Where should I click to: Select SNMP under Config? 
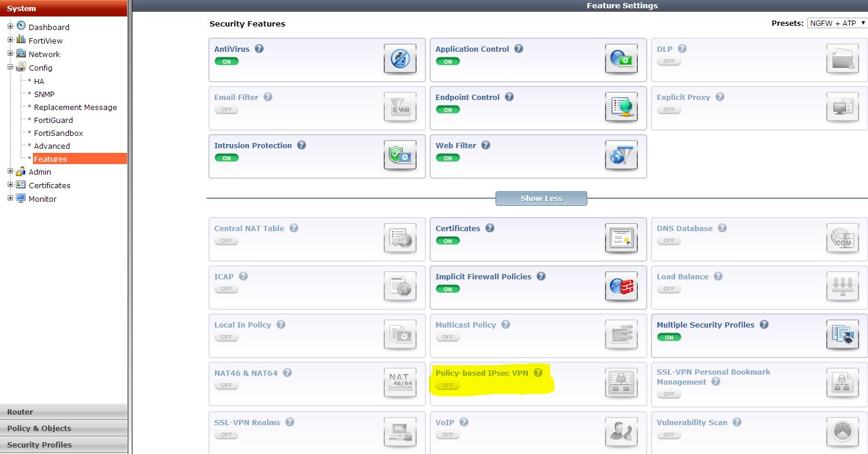[x=44, y=94]
